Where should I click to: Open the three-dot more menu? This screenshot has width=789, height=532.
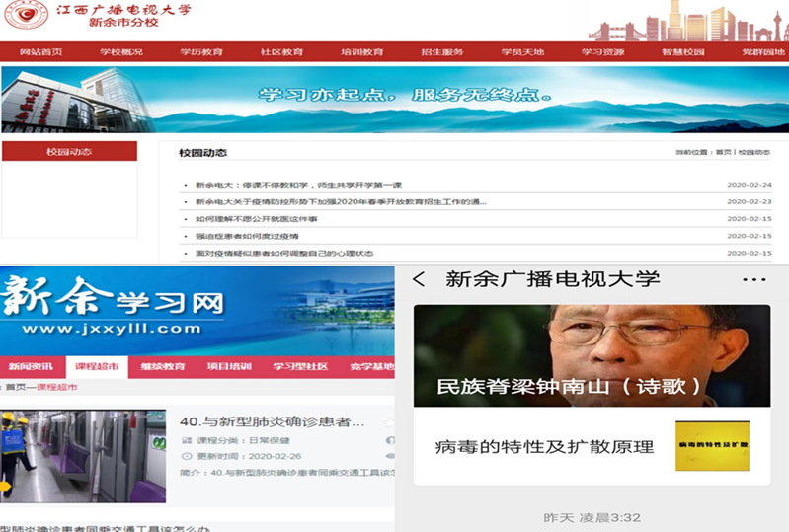(x=753, y=280)
